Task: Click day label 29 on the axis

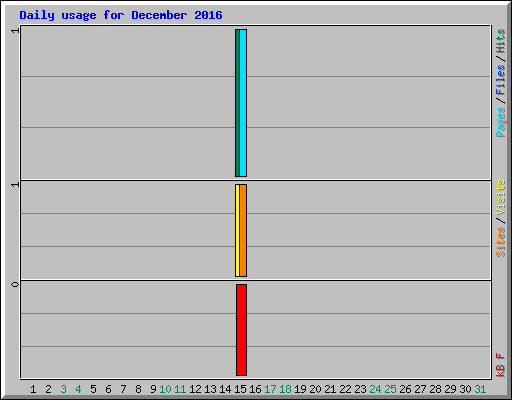Action: [x=450, y=389]
